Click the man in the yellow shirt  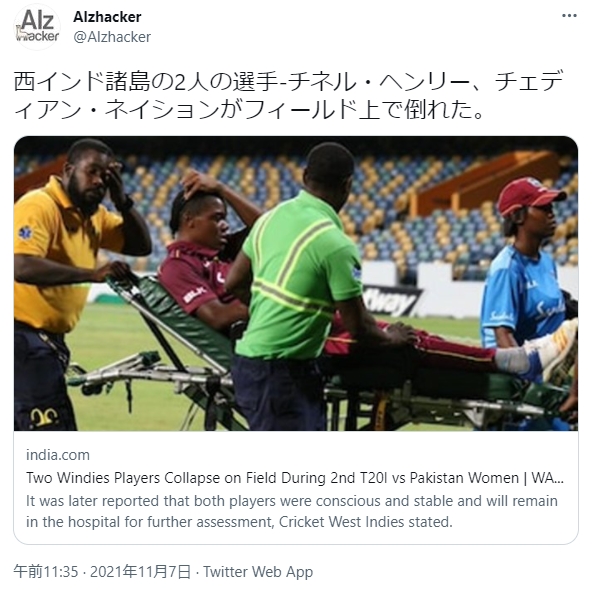[x=68, y=284]
